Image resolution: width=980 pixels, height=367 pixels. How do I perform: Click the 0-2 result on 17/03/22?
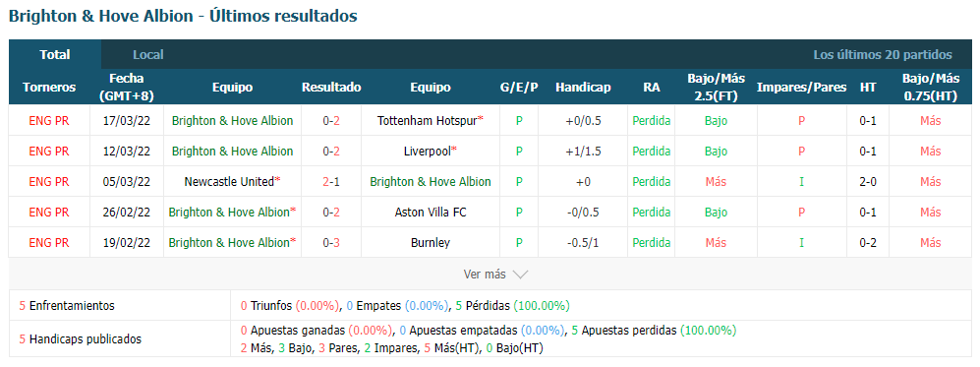pos(331,121)
